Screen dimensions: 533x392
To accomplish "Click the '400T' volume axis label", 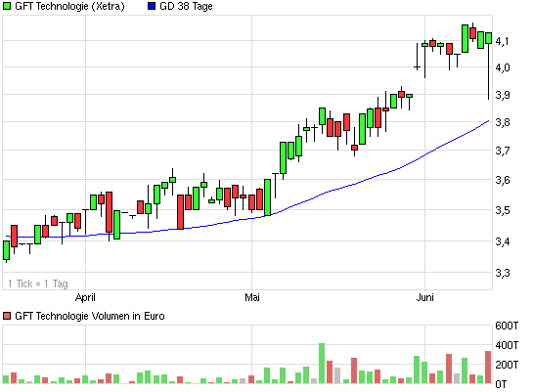I will [507, 345].
